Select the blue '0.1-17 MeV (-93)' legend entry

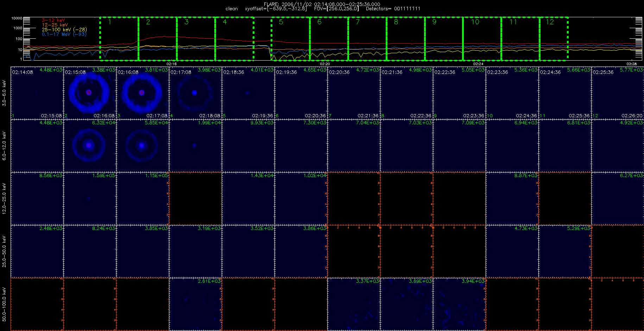[64, 34]
